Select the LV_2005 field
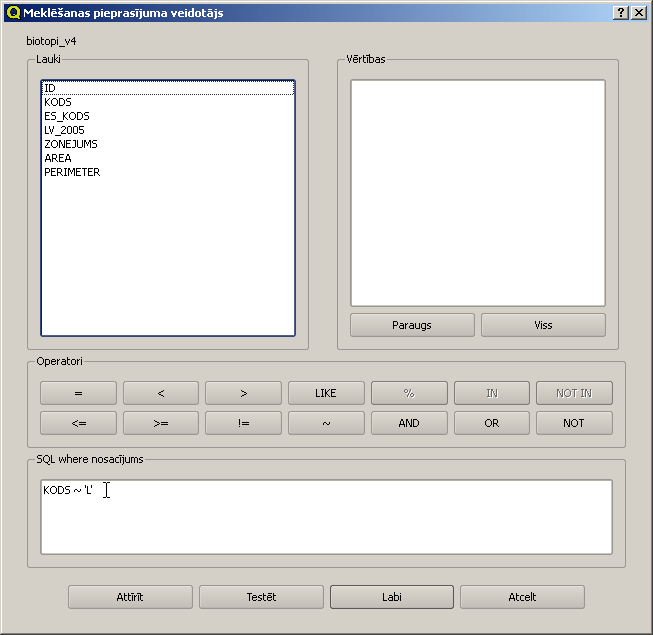Image resolution: width=653 pixels, height=635 pixels. point(168,130)
